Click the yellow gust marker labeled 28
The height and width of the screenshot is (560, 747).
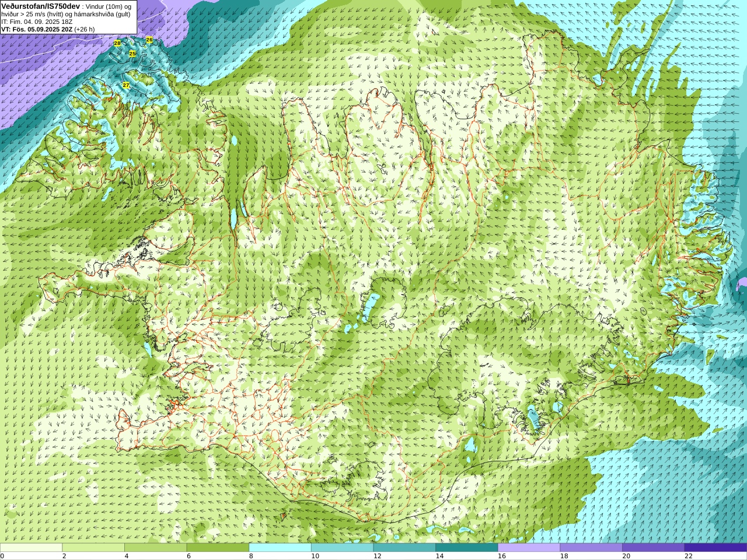(x=117, y=43)
